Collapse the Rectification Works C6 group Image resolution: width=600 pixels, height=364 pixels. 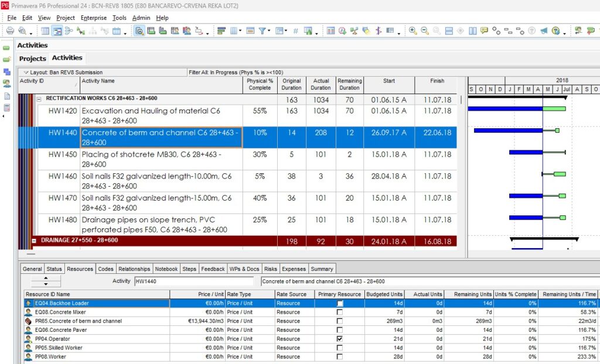(39, 99)
